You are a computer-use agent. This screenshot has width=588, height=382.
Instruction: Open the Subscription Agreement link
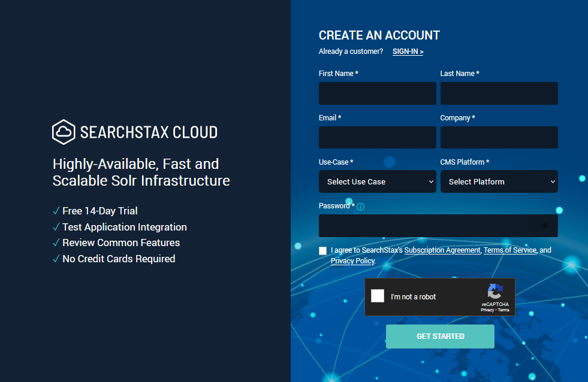(x=442, y=250)
